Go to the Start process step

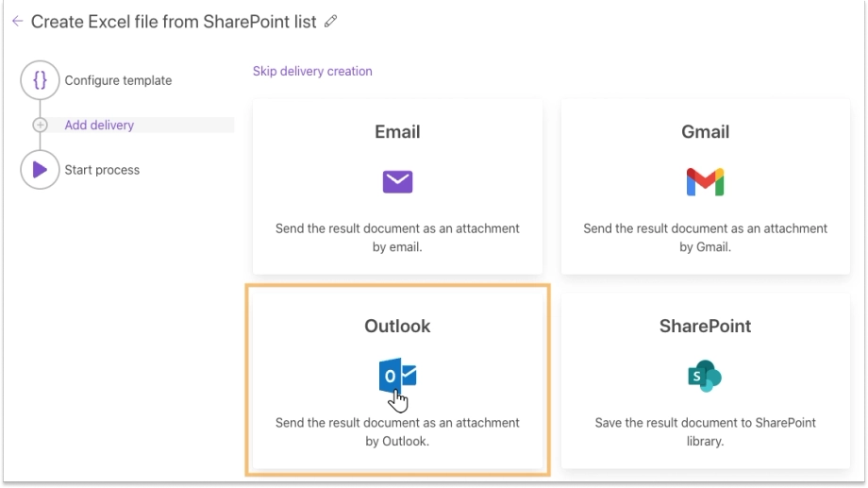point(102,170)
